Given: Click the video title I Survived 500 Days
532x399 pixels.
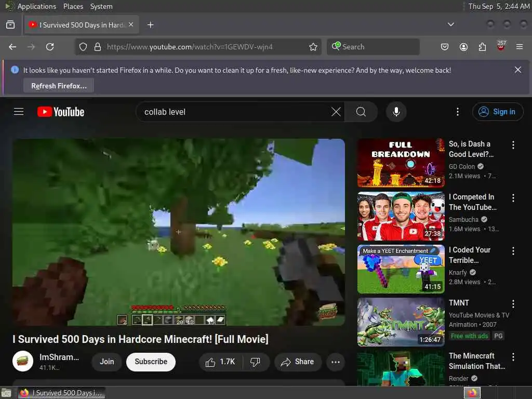Looking at the screenshot, I should (140, 339).
